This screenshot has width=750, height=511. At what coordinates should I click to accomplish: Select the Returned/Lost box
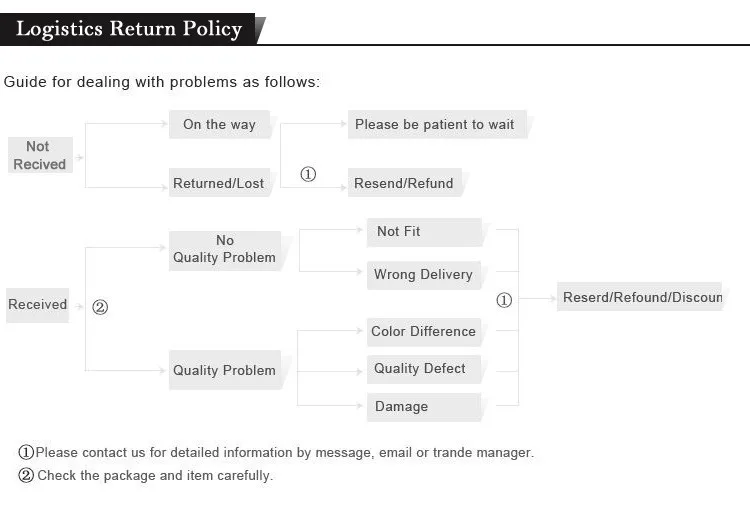click(220, 183)
